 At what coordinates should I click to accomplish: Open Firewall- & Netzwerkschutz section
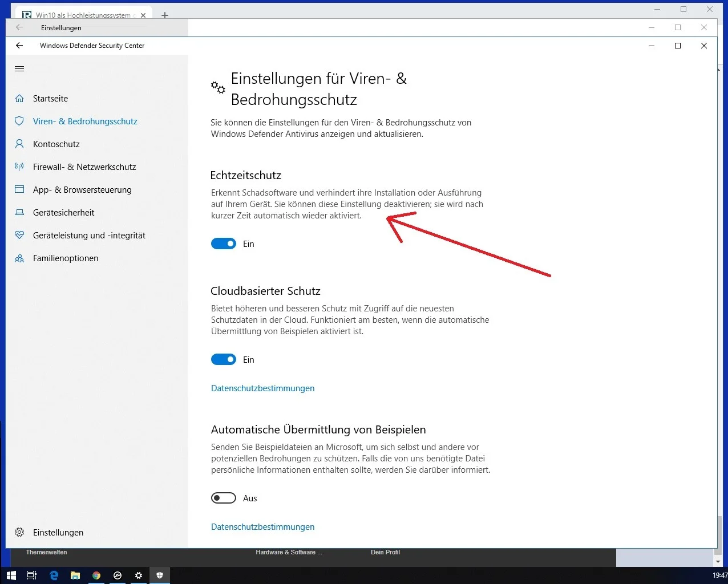pyautogui.click(x=84, y=167)
